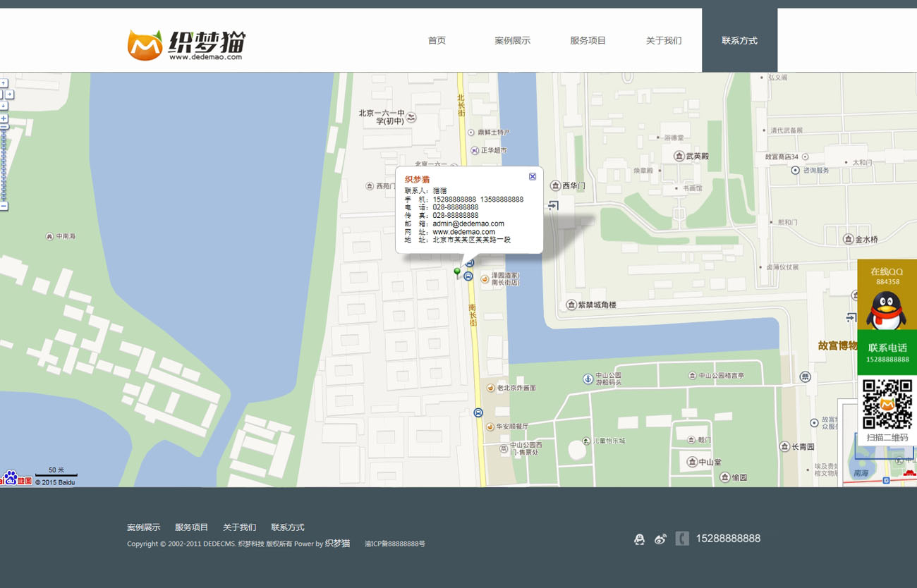Pan the map up with arrow button

point(4,83)
